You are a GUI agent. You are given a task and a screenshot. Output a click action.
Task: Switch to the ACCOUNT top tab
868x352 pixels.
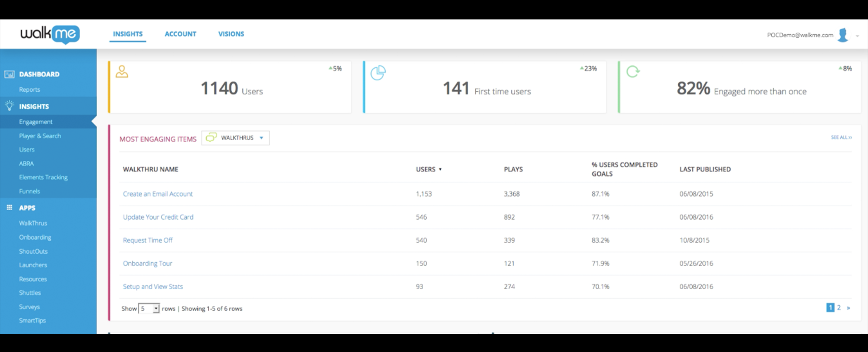point(180,34)
